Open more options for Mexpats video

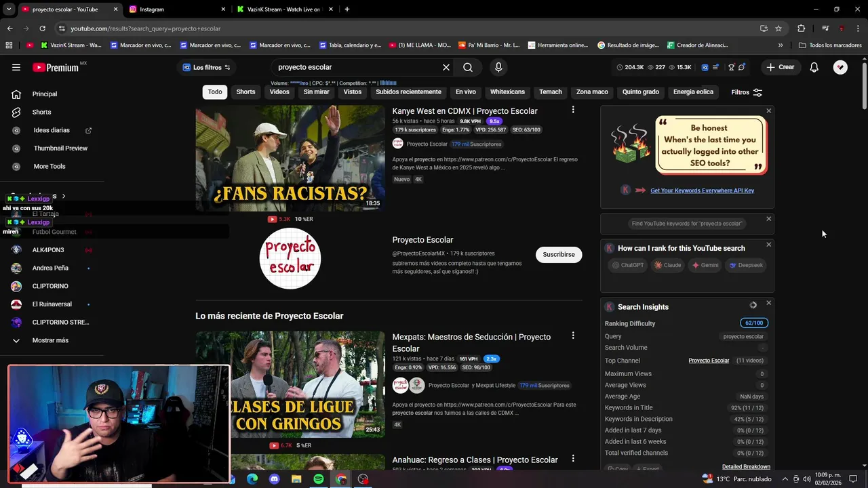pos(573,335)
